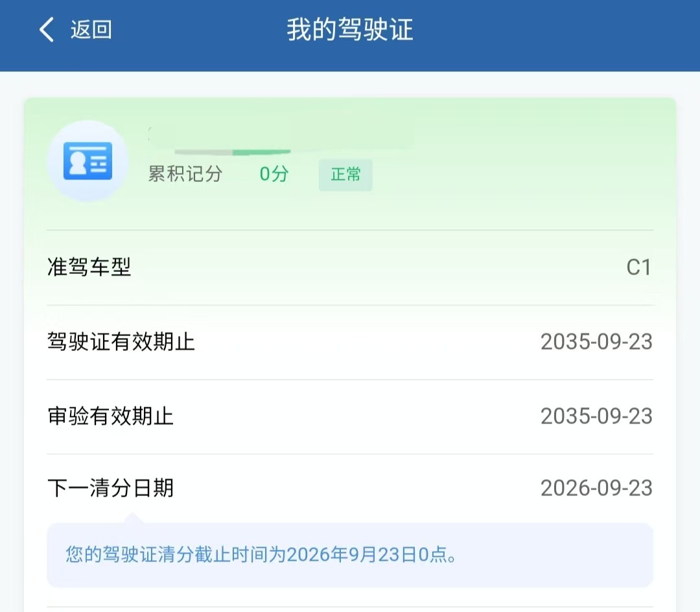The height and width of the screenshot is (612, 700).
Task: Tap the back arrow chevron icon
Action: pyautogui.click(x=47, y=30)
